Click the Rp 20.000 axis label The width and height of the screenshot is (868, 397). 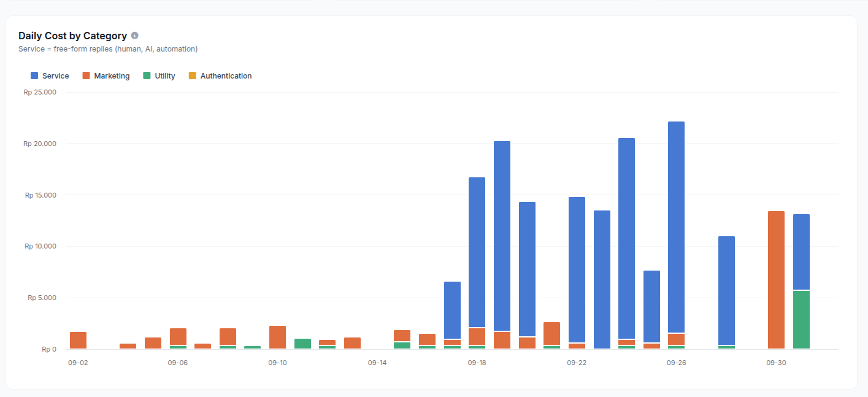coord(40,144)
